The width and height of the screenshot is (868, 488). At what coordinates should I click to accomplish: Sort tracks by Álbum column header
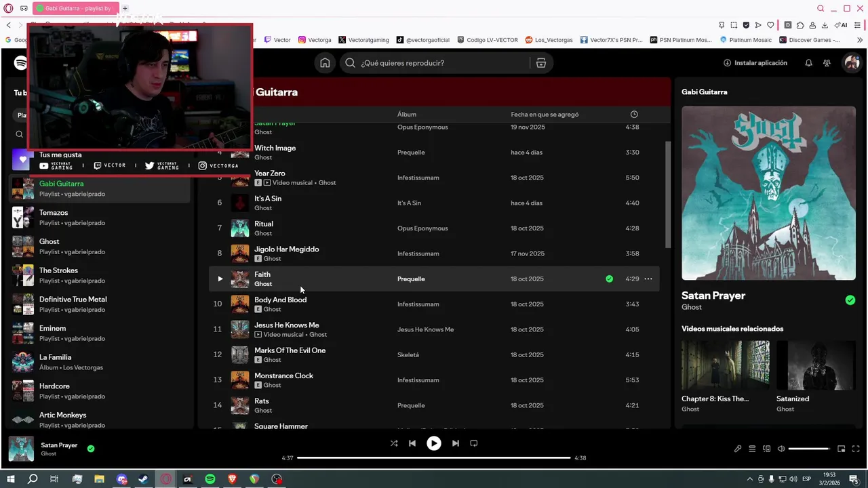pyautogui.click(x=407, y=115)
